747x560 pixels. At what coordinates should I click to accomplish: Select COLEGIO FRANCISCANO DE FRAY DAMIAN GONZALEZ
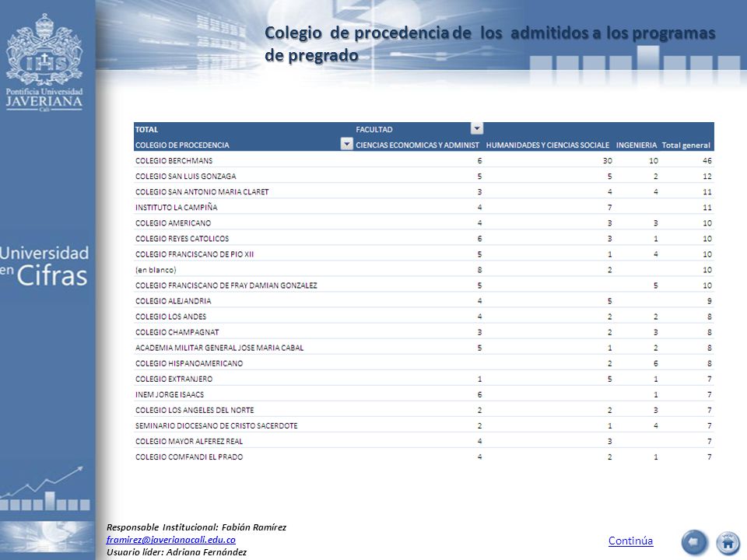(423, 285)
